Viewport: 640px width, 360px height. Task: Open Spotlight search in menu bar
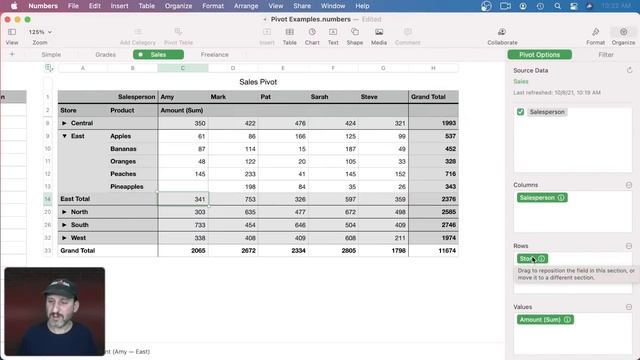click(557, 6)
